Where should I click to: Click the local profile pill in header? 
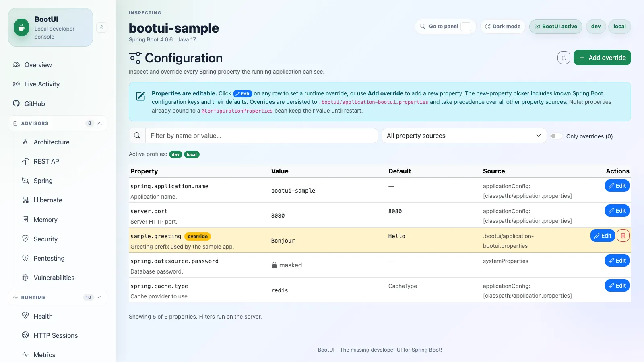619,26
